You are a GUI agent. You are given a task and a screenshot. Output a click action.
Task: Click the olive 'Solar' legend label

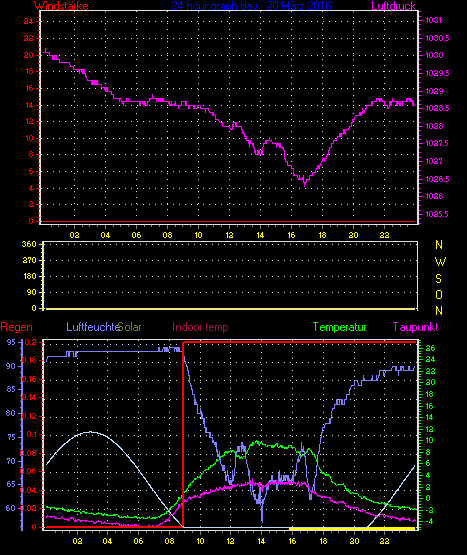coord(130,326)
